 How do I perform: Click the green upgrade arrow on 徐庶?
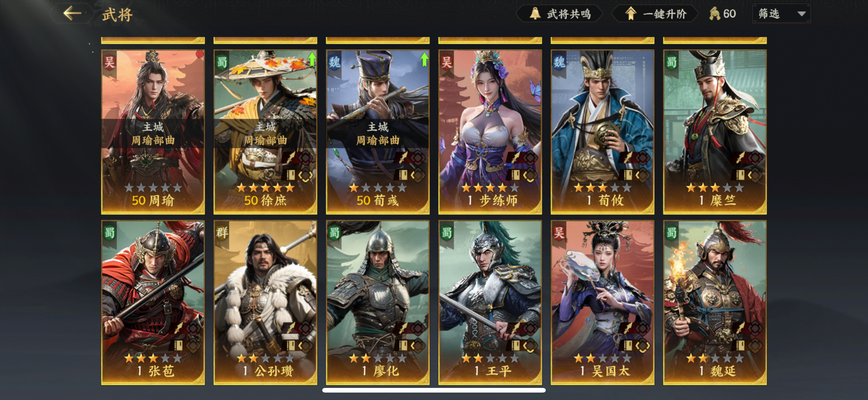[312, 59]
